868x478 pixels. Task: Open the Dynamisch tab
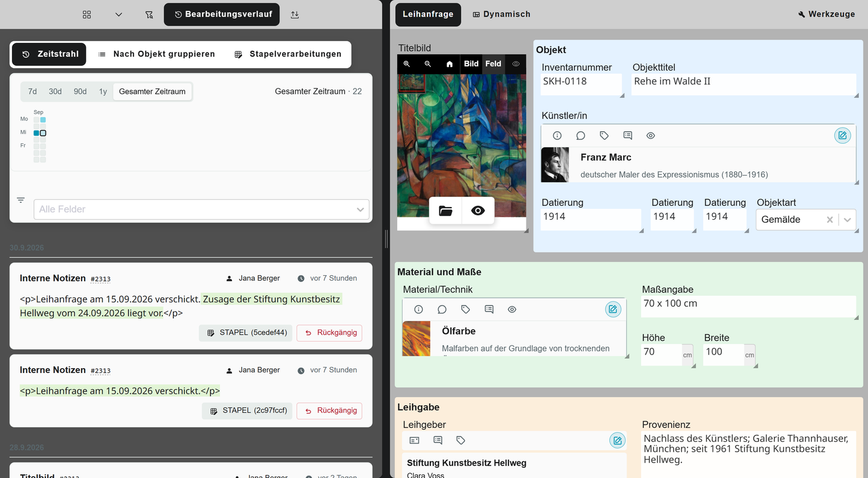(501, 14)
